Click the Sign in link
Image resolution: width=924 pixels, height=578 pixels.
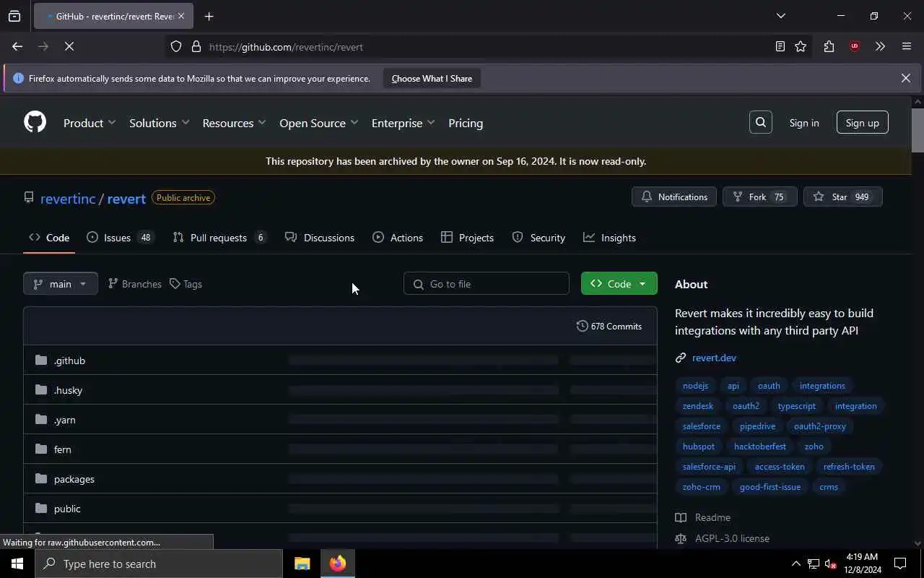pyautogui.click(x=803, y=123)
